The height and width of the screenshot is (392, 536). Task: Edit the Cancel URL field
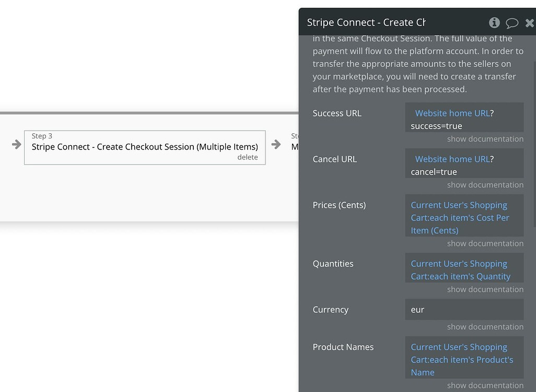pyautogui.click(x=464, y=163)
